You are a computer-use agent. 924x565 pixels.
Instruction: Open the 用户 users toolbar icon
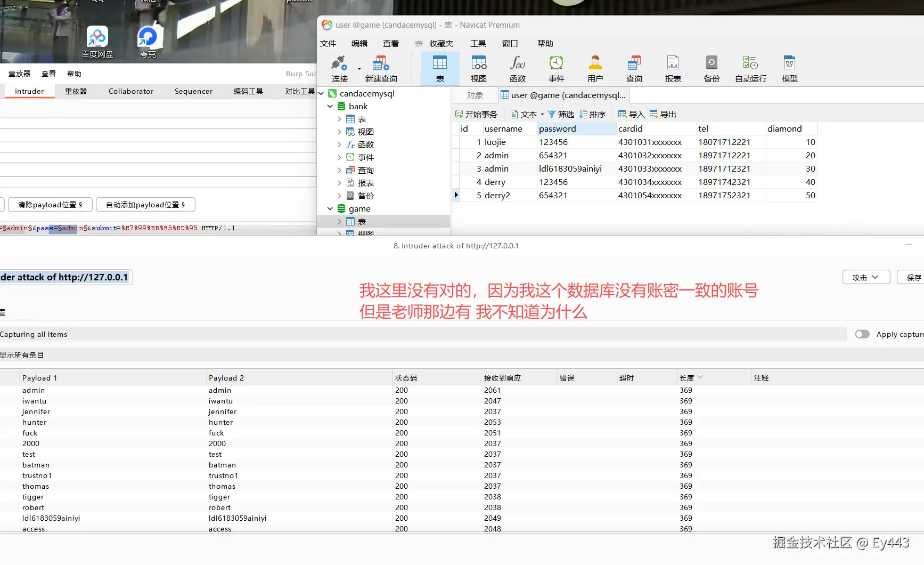(595, 69)
